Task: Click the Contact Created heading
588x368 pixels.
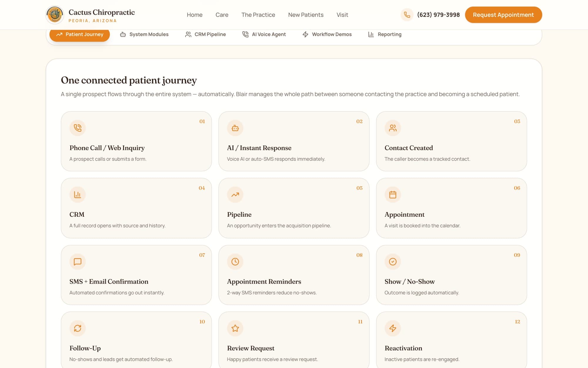Action: pos(409,148)
